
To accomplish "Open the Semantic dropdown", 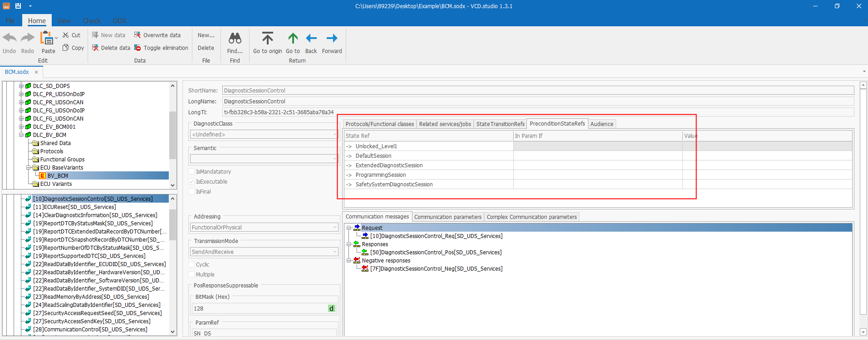I will [264, 159].
